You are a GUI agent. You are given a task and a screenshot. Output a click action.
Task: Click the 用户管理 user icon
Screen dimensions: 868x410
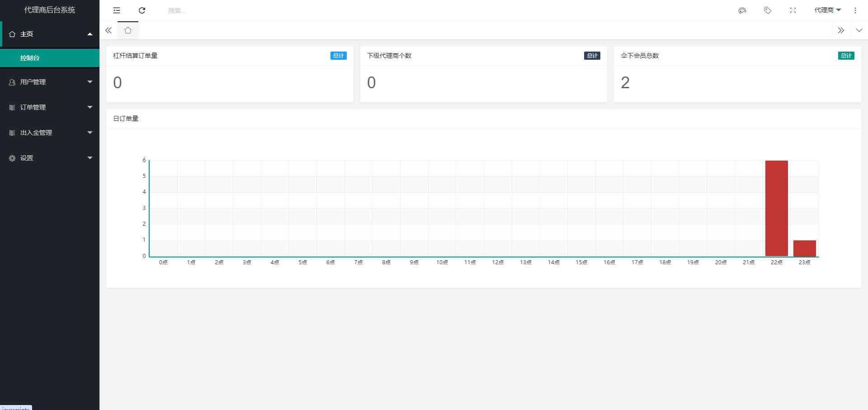[x=12, y=82]
